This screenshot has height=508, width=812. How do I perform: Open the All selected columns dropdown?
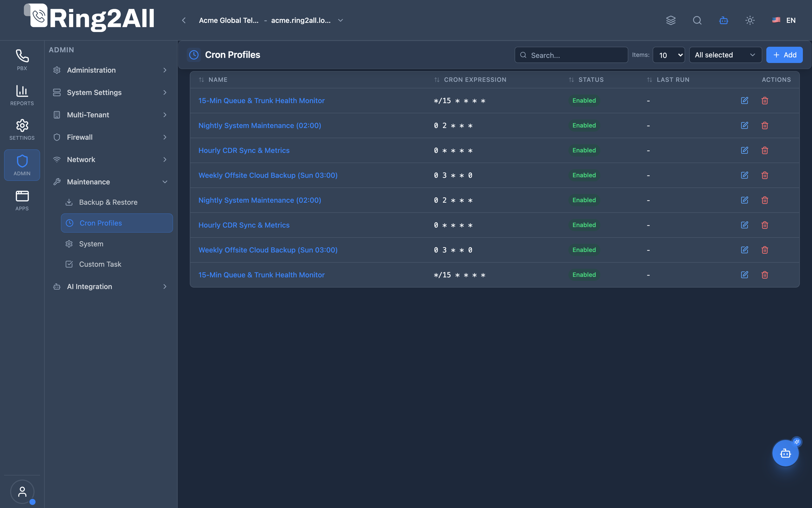tap(725, 55)
